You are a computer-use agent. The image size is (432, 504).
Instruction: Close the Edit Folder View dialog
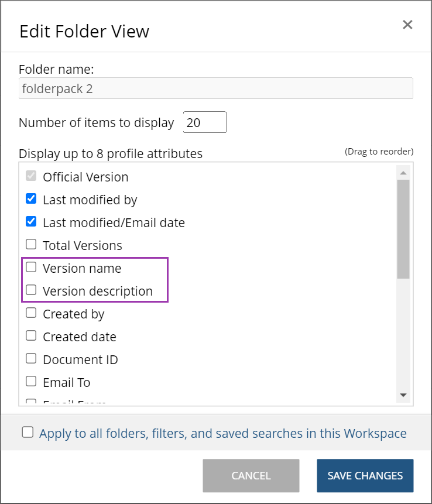pyautogui.click(x=407, y=25)
